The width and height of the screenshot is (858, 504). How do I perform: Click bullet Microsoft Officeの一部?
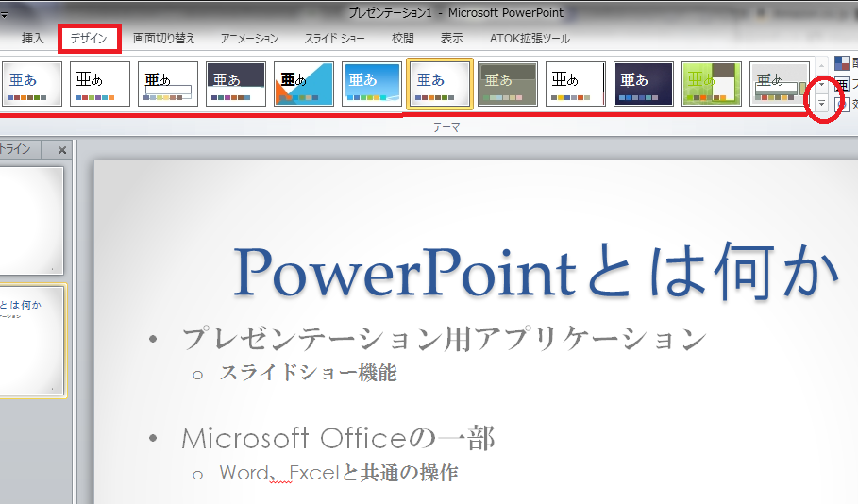pyautogui.click(x=338, y=438)
